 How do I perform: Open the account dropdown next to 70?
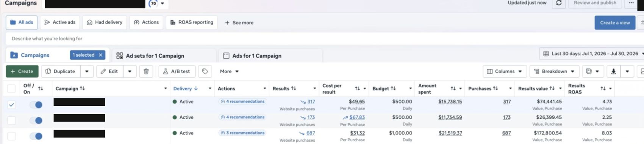click(x=163, y=3)
